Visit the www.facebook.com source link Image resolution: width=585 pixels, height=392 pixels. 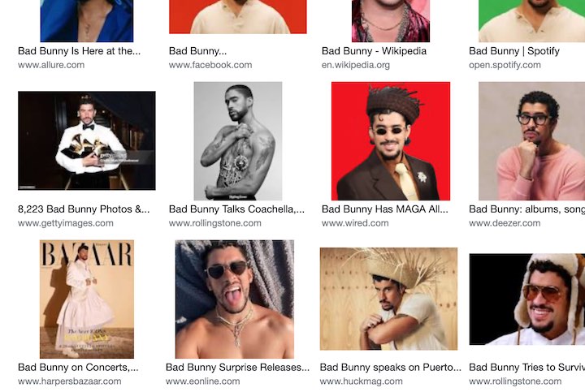click(210, 65)
